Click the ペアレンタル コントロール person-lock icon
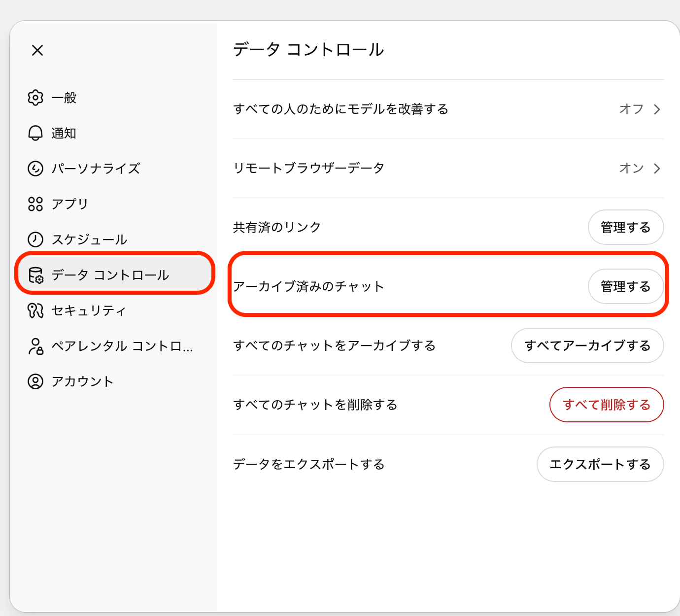Image resolution: width=680 pixels, height=616 pixels. (35, 346)
